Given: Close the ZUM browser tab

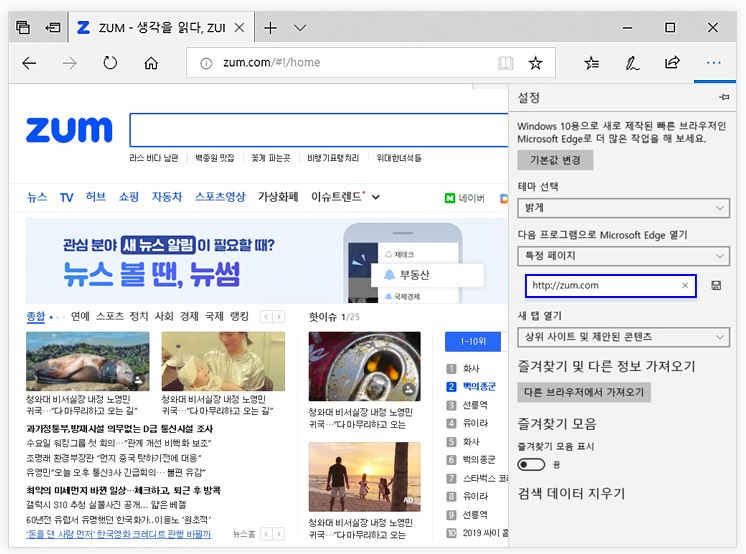Looking at the screenshot, I should pyautogui.click(x=239, y=28).
